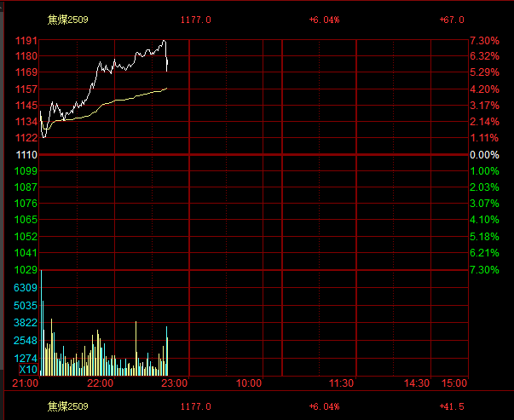The image size is (514, 420).
Task: Click the 15:00 time axis label
Action: 454,383
